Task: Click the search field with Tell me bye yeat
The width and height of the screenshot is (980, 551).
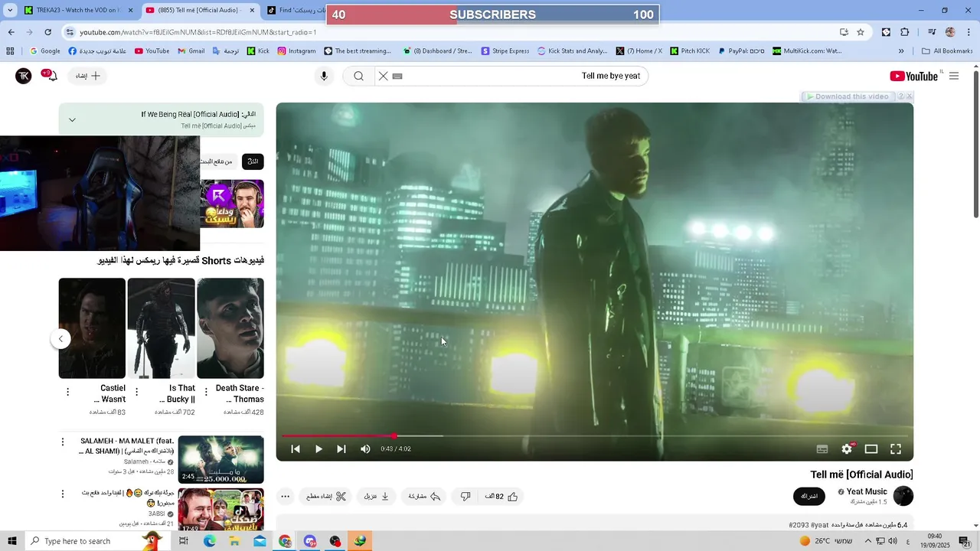Action: pyautogui.click(x=519, y=76)
